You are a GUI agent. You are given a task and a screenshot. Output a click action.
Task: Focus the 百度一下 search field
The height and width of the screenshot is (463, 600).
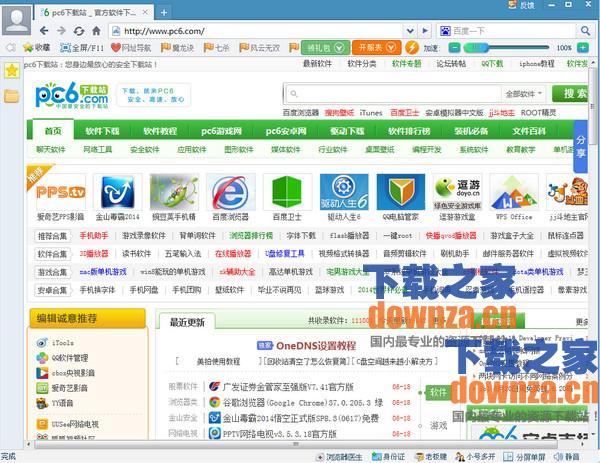(514, 31)
